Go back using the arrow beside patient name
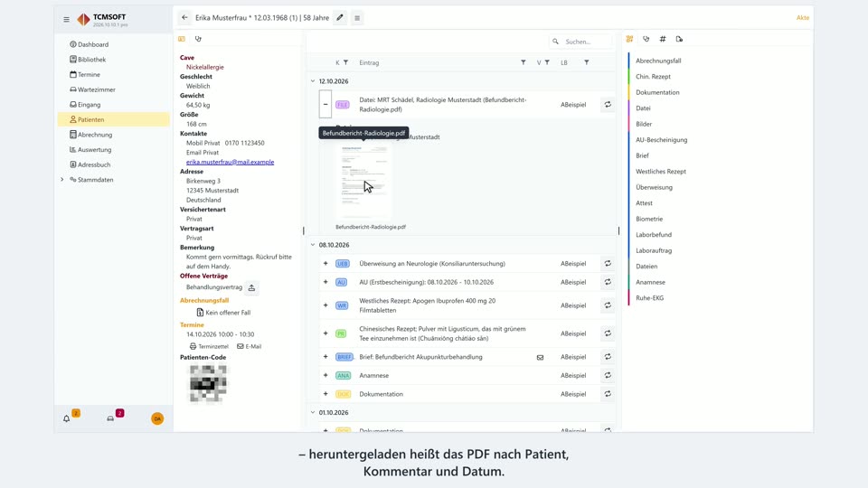 184,18
